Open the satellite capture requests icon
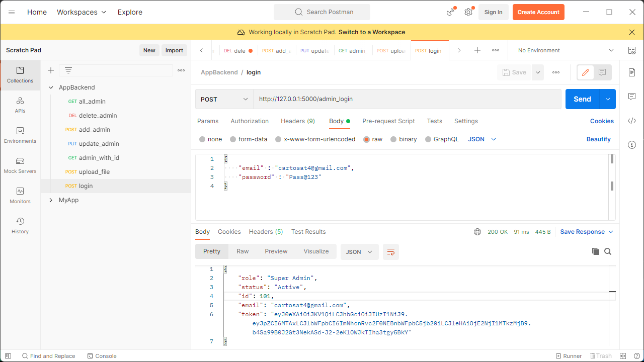 click(x=451, y=12)
